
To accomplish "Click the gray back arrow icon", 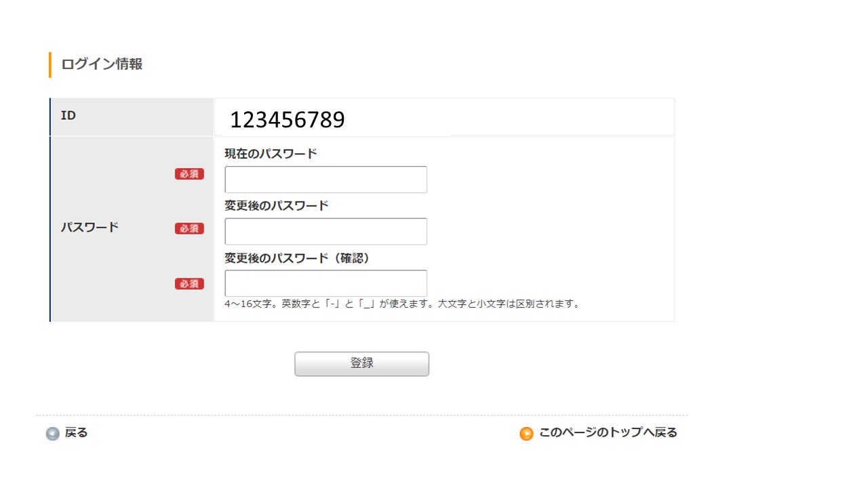I will coord(53,434).
